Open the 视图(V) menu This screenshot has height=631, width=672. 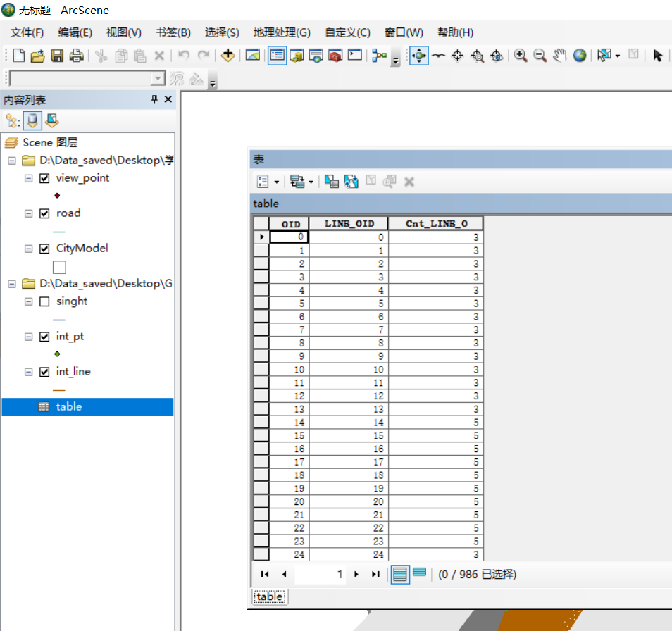[124, 32]
